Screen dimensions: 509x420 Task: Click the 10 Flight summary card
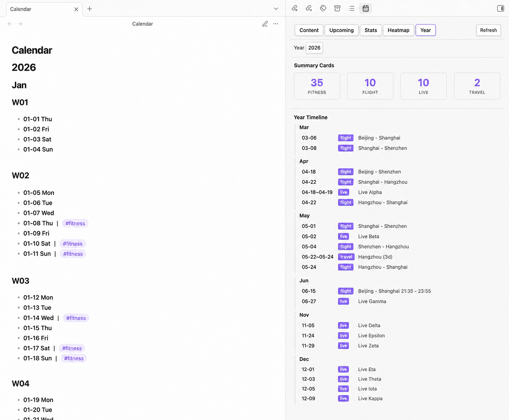370,86
